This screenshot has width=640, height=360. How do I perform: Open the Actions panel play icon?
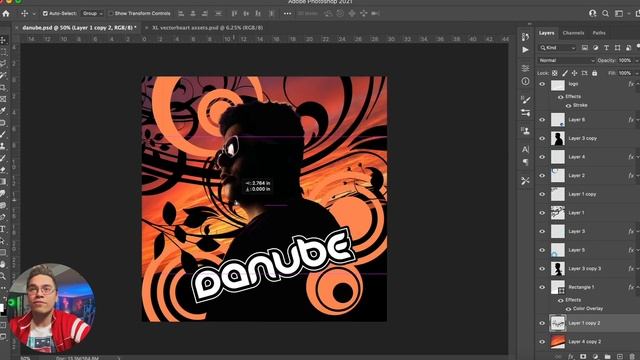click(525, 50)
